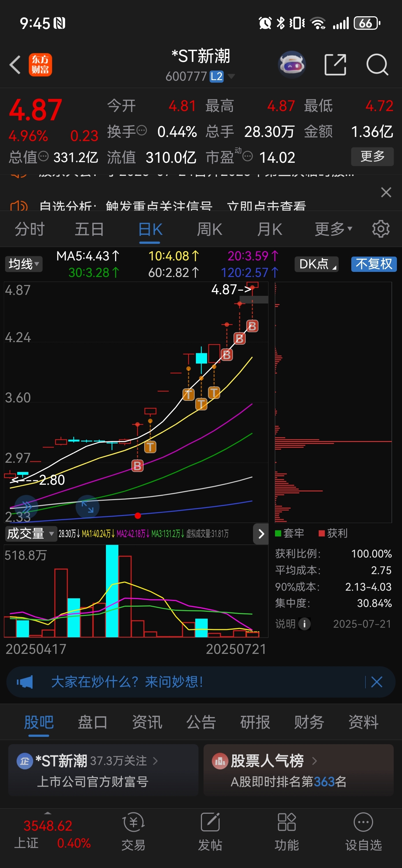Image resolution: width=402 pixels, height=868 pixels.
Task: Toggle the 套牢 legend indicator
Action: click(289, 533)
